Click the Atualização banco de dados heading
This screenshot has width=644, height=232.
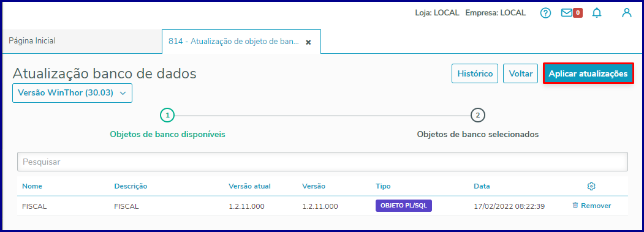pos(105,73)
